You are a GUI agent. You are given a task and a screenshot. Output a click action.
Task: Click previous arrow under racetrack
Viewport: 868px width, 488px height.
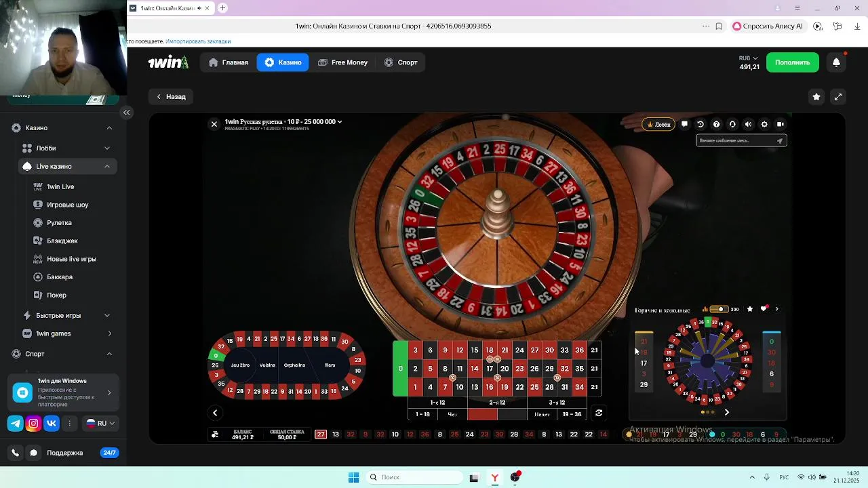(x=215, y=413)
